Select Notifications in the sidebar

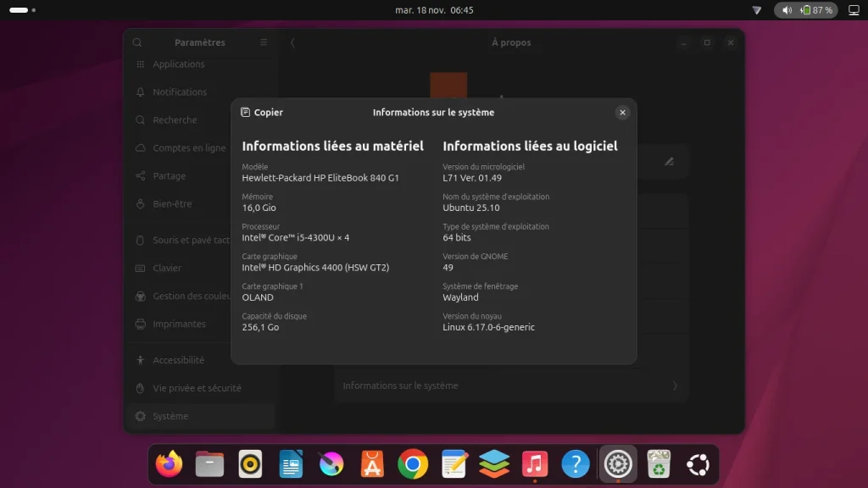200,91
